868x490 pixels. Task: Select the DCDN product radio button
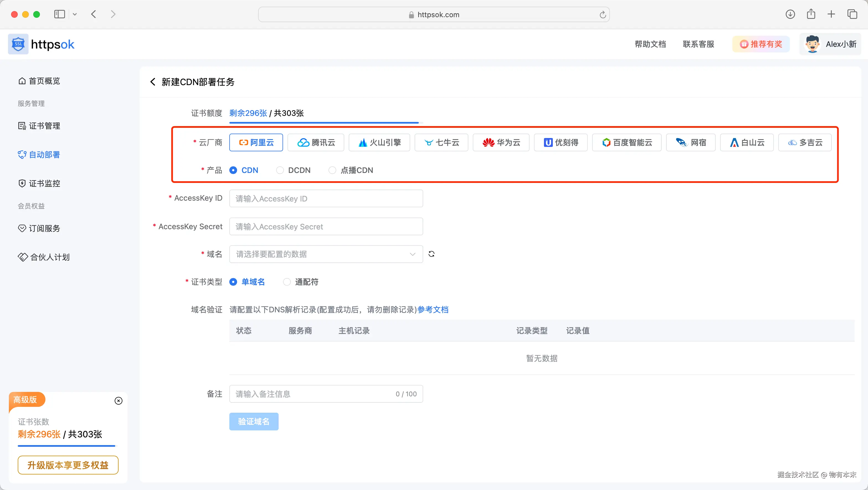click(x=280, y=170)
